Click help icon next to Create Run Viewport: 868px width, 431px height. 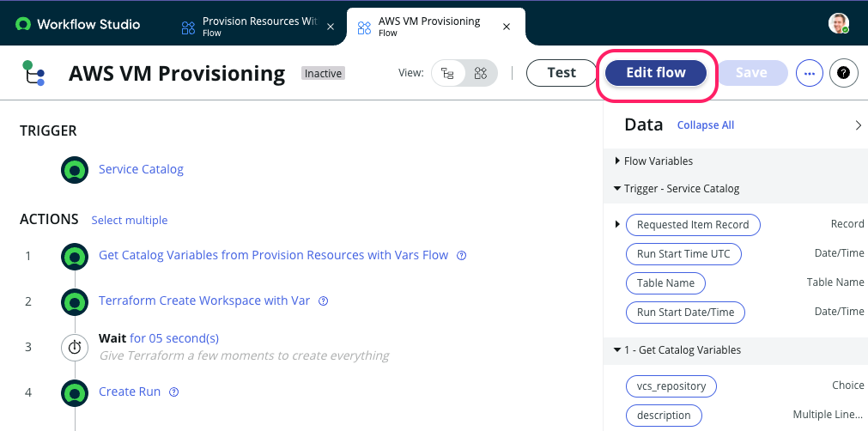(173, 392)
